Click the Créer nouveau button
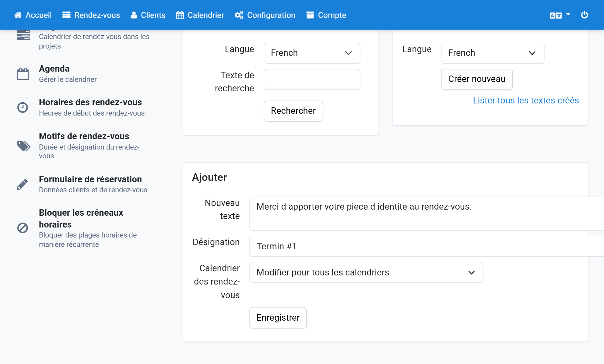Image resolution: width=604 pixels, height=364 pixels. coord(477,79)
